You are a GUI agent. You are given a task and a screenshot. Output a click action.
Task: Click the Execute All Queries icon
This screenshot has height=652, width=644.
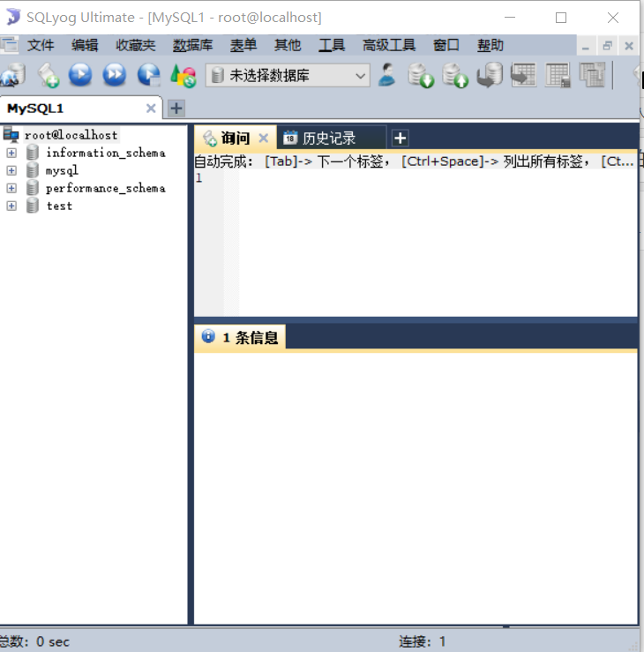115,75
